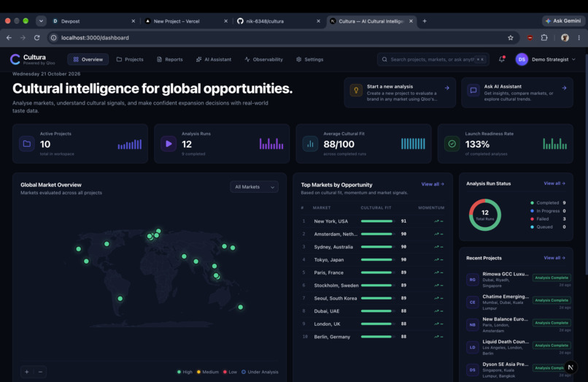Open the browser tab search chevron
The height and width of the screenshot is (382, 588).
coord(41,21)
